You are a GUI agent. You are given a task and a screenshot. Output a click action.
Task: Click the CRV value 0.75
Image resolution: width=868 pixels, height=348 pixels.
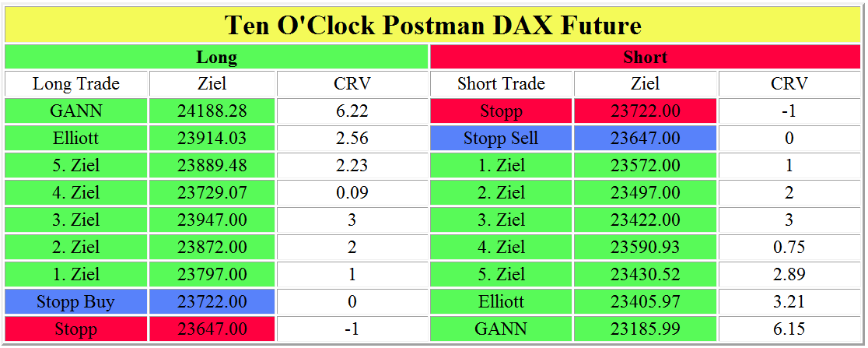[789, 248]
